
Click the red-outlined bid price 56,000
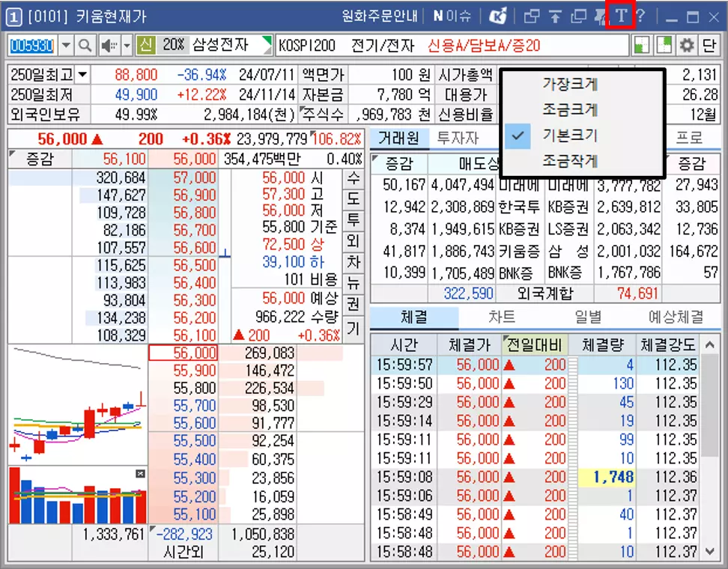pos(183,353)
